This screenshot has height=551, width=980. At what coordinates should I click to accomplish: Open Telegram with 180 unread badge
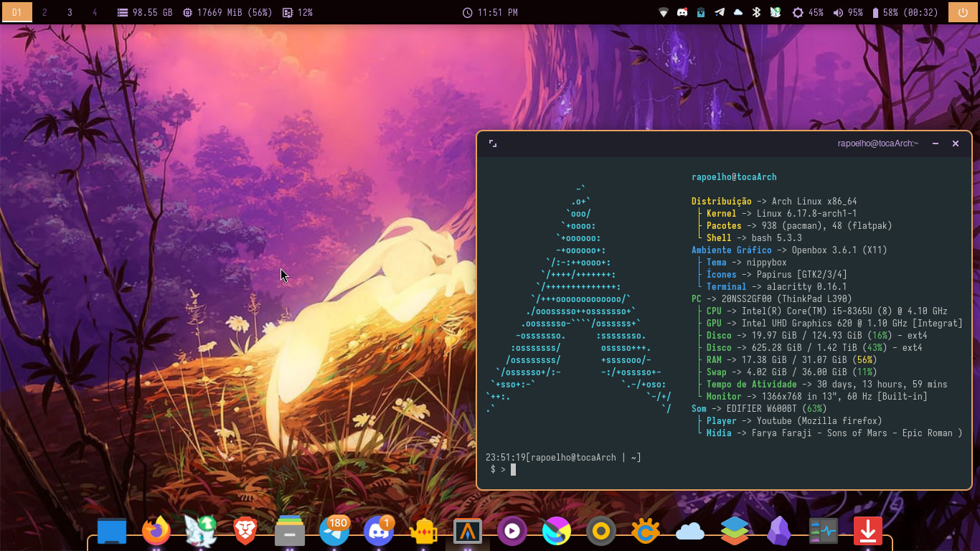334,532
